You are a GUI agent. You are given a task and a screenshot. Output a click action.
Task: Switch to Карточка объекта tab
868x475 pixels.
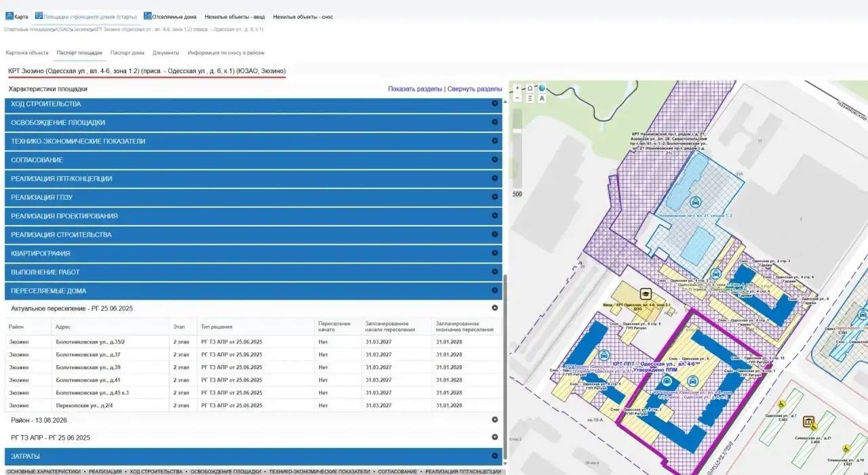(27, 53)
